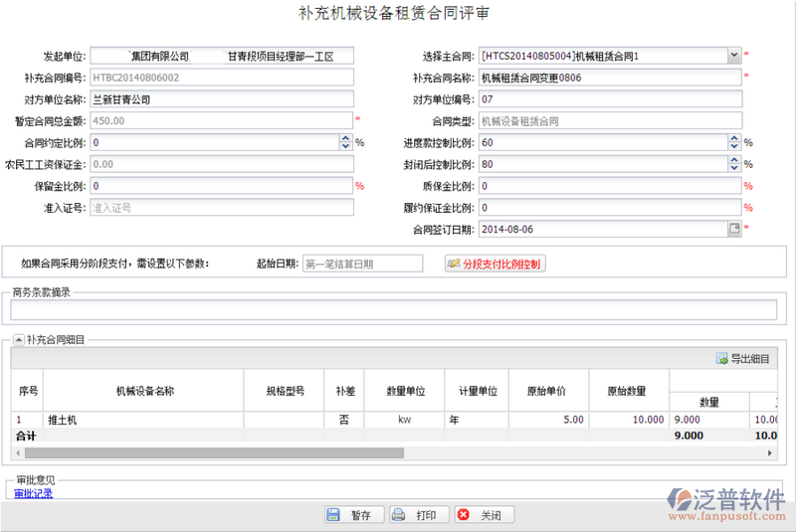Expand the 选择主合同 dropdown
This screenshot has height=532, width=796.
(x=734, y=56)
